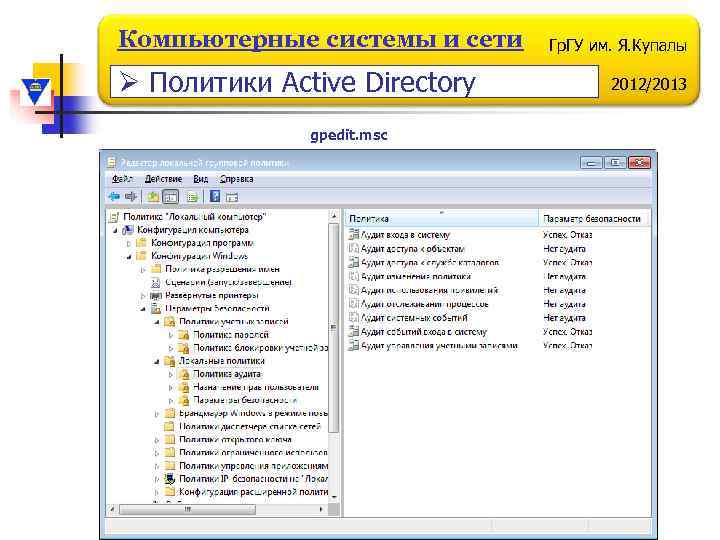The image size is (720, 540).
Task: Collapse the Локальные политики node
Action: 157,361
